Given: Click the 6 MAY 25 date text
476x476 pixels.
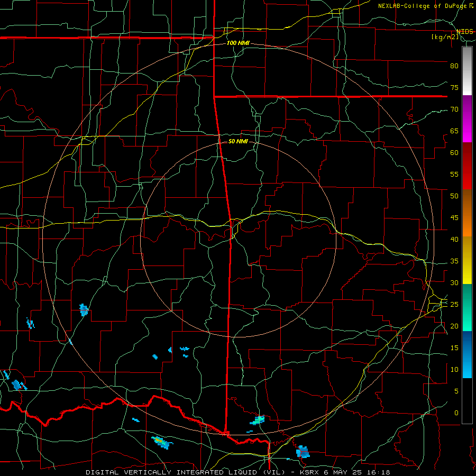Looking at the screenshot, I should (342, 472).
